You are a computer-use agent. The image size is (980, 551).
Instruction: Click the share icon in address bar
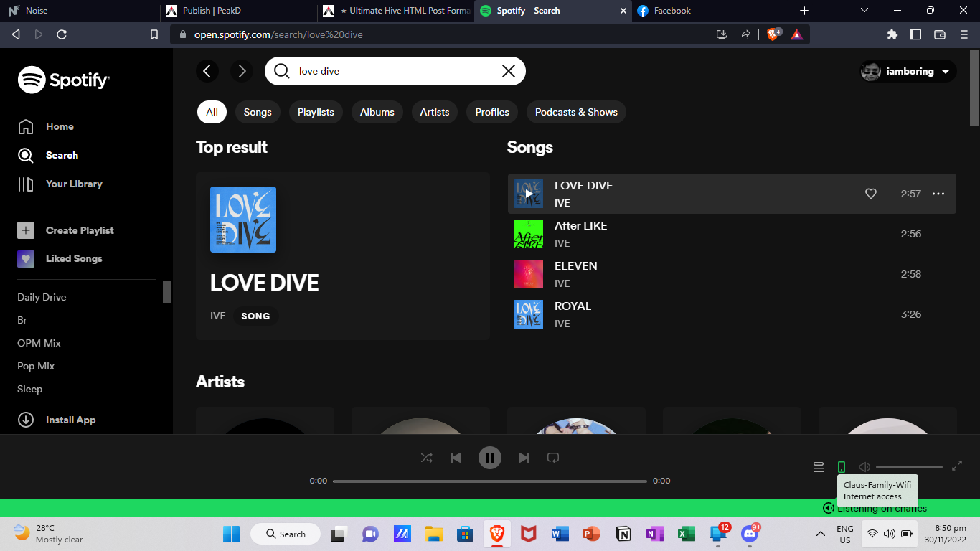point(745,34)
